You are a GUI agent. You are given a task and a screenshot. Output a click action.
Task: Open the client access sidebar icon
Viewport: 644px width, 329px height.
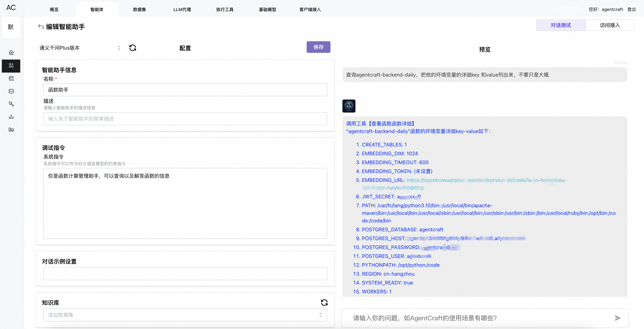pyautogui.click(x=11, y=130)
